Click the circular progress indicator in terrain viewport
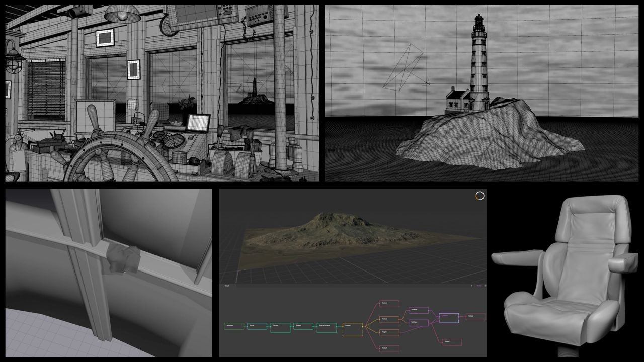The width and height of the screenshot is (644, 362). pyautogui.click(x=479, y=196)
